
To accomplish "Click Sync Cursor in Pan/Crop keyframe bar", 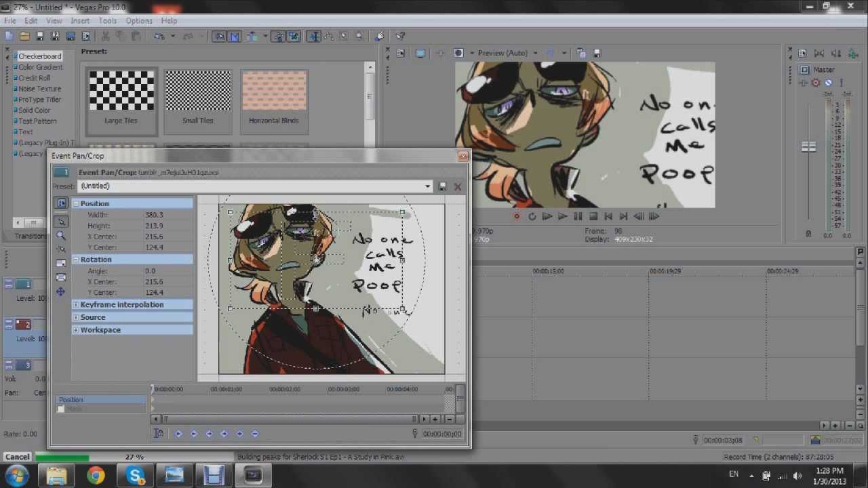I will pos(159,434).
